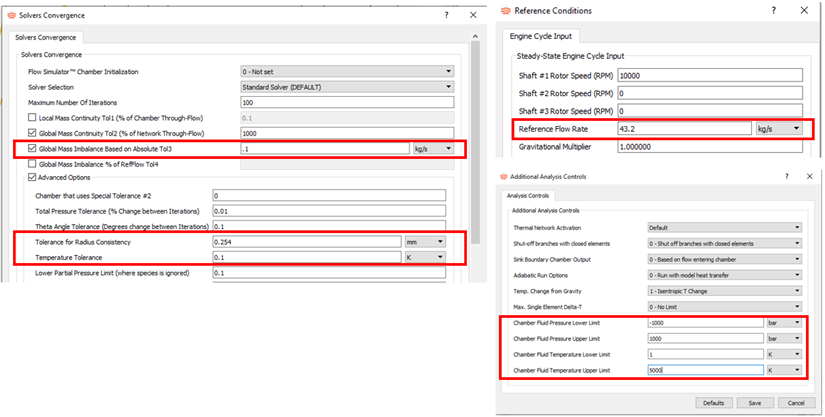Click the Shaft #1 Rotor Speed field
825x417 pixels.
pyautogui.click(x=710, y=76)
